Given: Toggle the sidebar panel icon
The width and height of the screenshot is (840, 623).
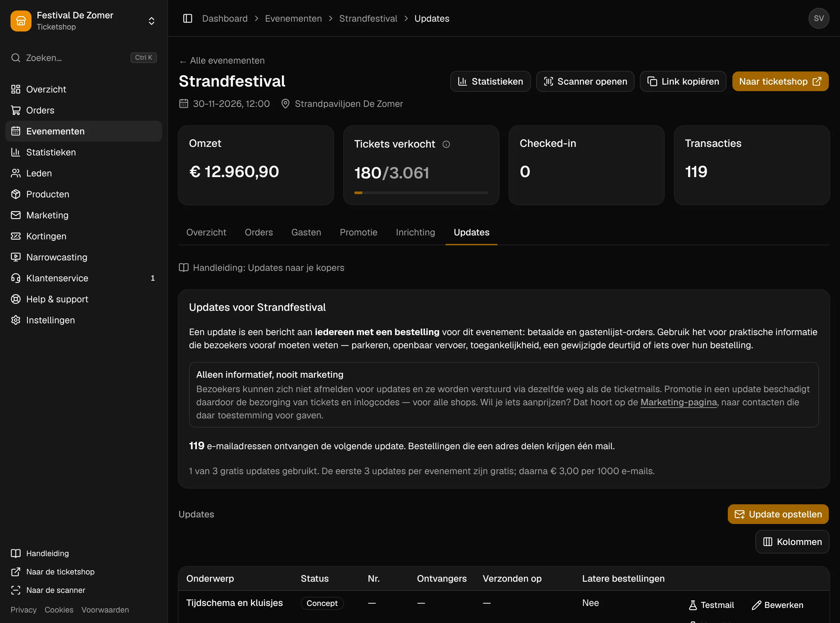Looking at the screenshot, I should tap(188, 18).
